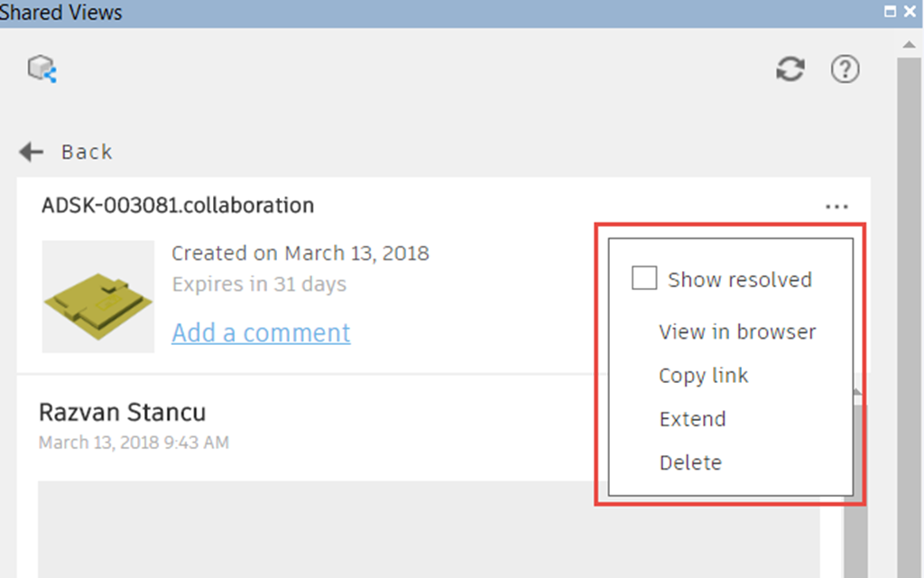Image resolution: width=924 pixels, height=578 pixels.
Task: Open the help question mark icon
Action: click(845, 69)
